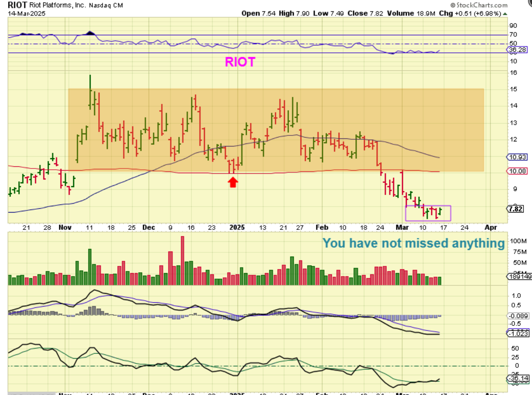This screenshot has height=395, width=532.
Task: Click the -0.5 MACD axis label
Action: tap(515, 325)
